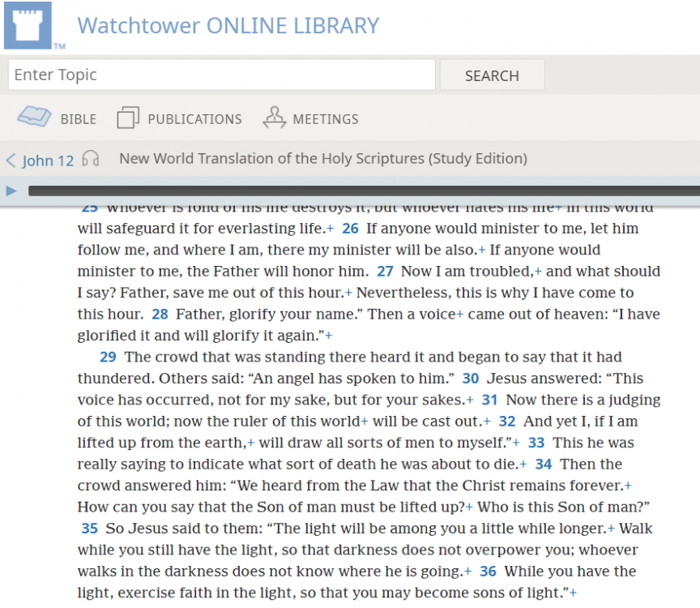Click the back chevron before John 12
This screenshot has height=608, width=700.
click(9, 160)
